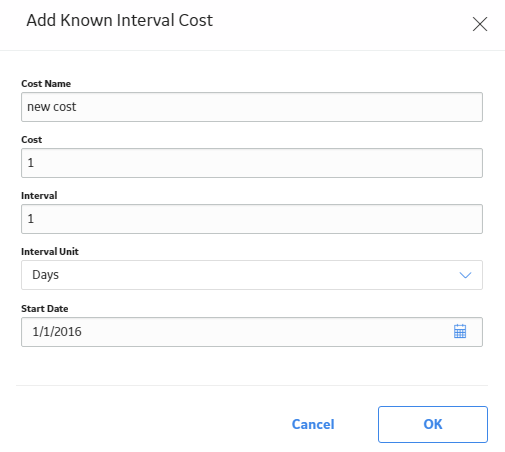Click the "Interval Unit" label text

coord(50,251)
